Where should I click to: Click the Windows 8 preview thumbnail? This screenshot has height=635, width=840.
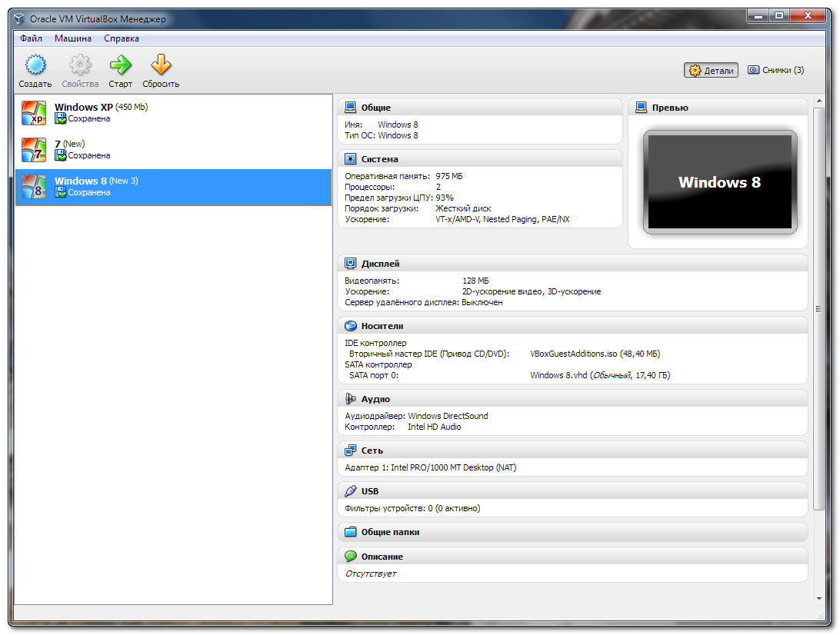(x=720, y=182)
